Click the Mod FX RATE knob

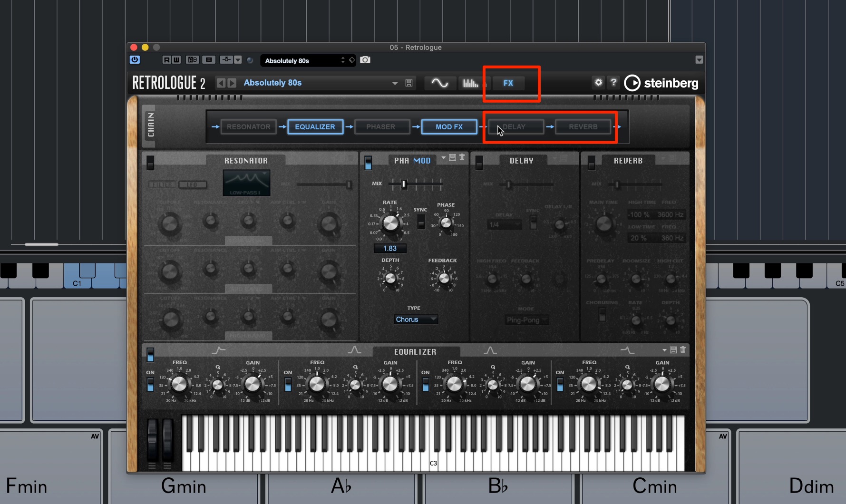coord(391,223)
